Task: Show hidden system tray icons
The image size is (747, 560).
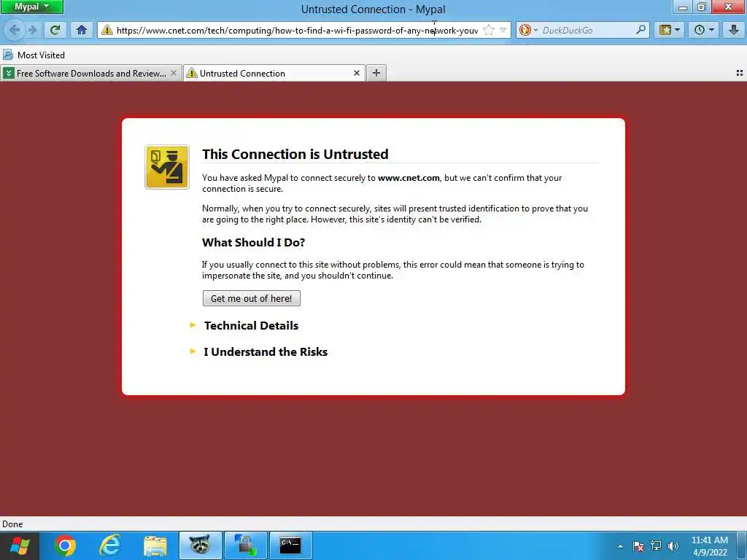Action: (620, 546)
